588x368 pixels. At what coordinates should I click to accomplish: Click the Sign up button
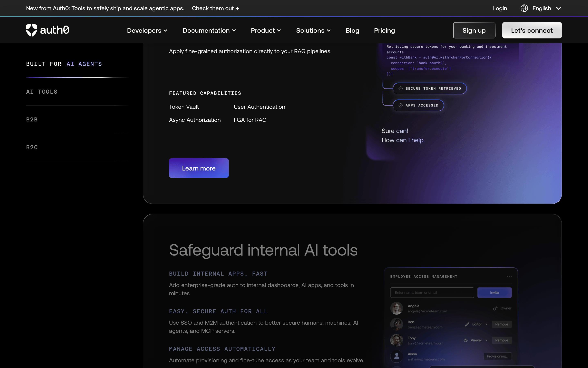pyautogui.click(x=474, y=30)
